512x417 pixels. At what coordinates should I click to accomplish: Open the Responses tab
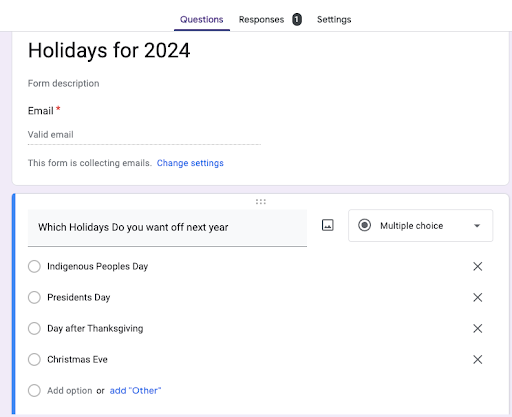[261, 19]
